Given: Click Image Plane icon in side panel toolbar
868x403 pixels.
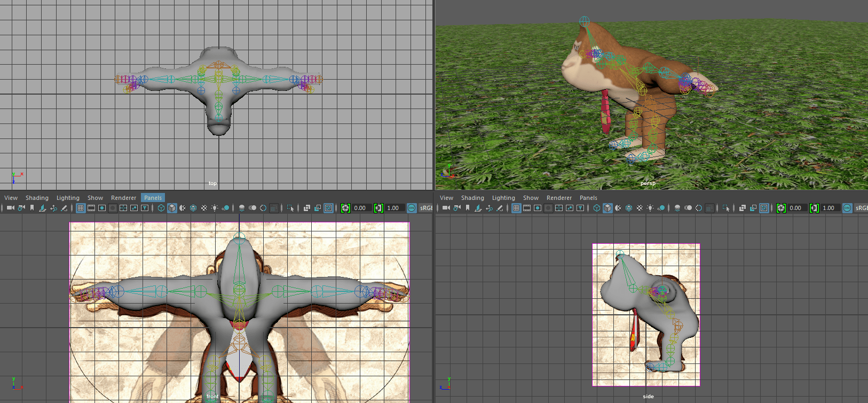Looking at the screenshot, I should tap(478, 208).
